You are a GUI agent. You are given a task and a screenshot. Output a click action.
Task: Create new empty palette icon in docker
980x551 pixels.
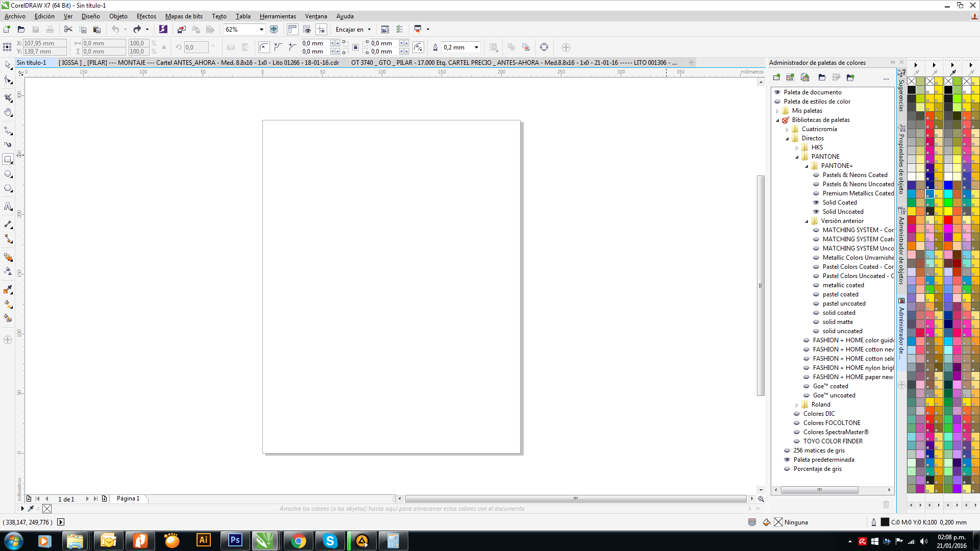776,78
